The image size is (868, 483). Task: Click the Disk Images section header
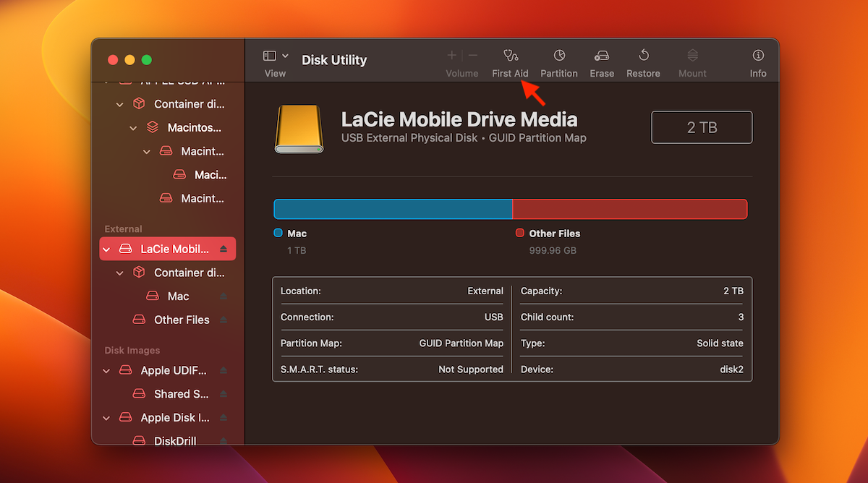pos(132,351)
